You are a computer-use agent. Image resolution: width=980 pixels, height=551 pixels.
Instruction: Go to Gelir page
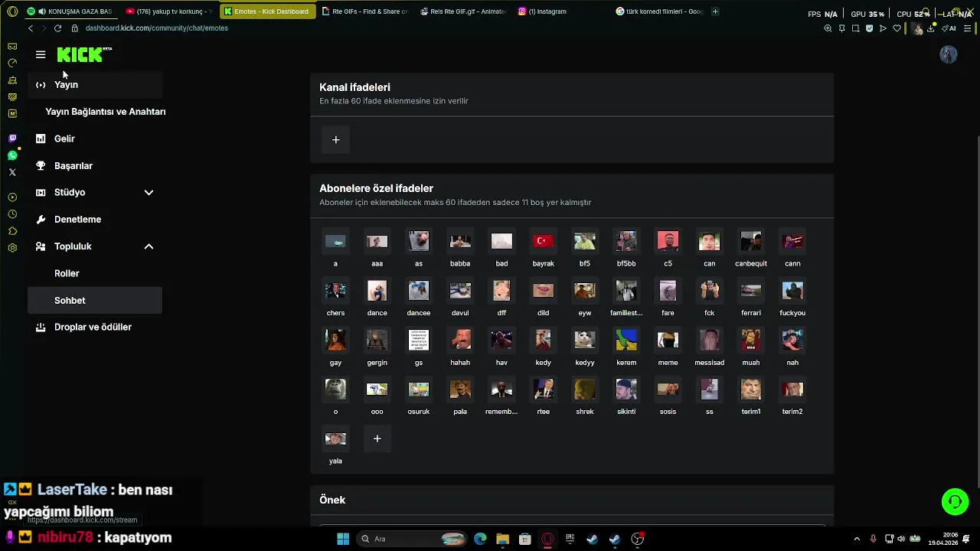(x=94, y=139)
